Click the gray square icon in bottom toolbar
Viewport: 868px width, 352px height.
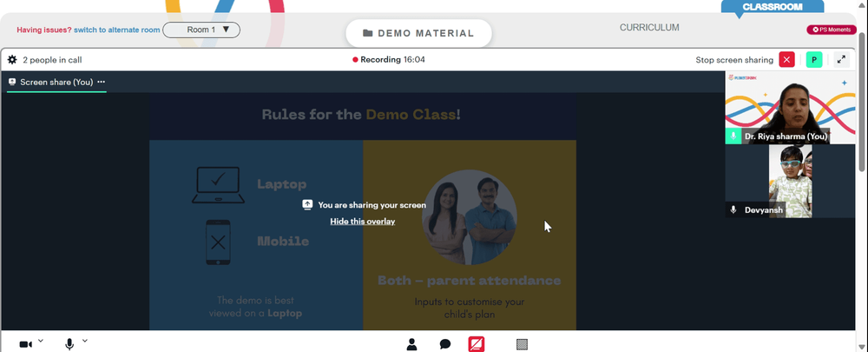tap(522, 344)
